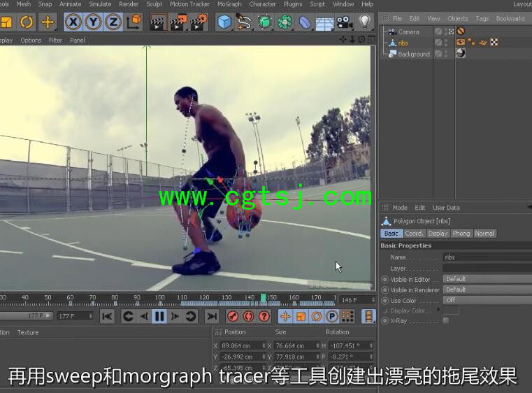This screenshot has height=393, width=532.
Task: Open the MoGraph menu
Action: pos(229,4)
